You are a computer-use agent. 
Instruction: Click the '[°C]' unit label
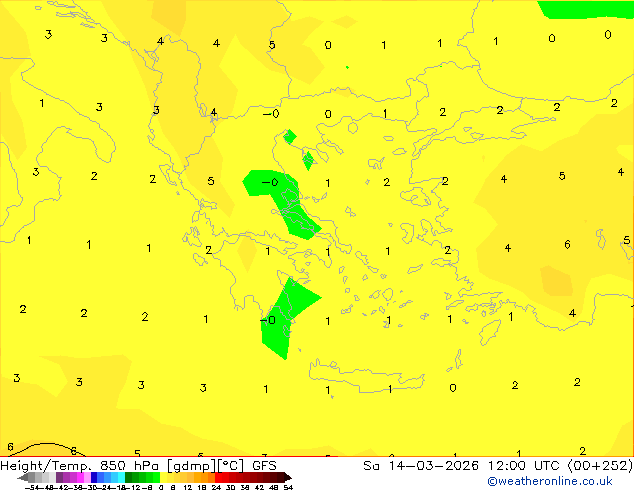pos(230,466)
